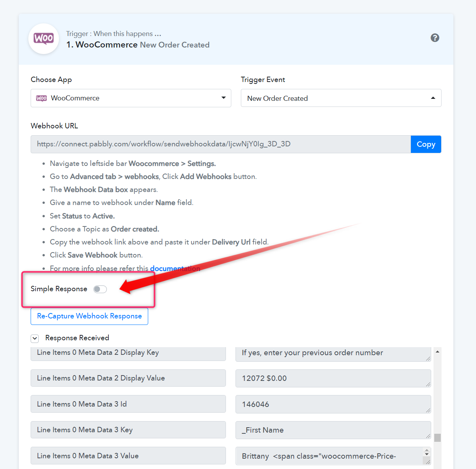Select the Webhook URL field
This screenshot has height=469, width=476.
pos(221,144)
